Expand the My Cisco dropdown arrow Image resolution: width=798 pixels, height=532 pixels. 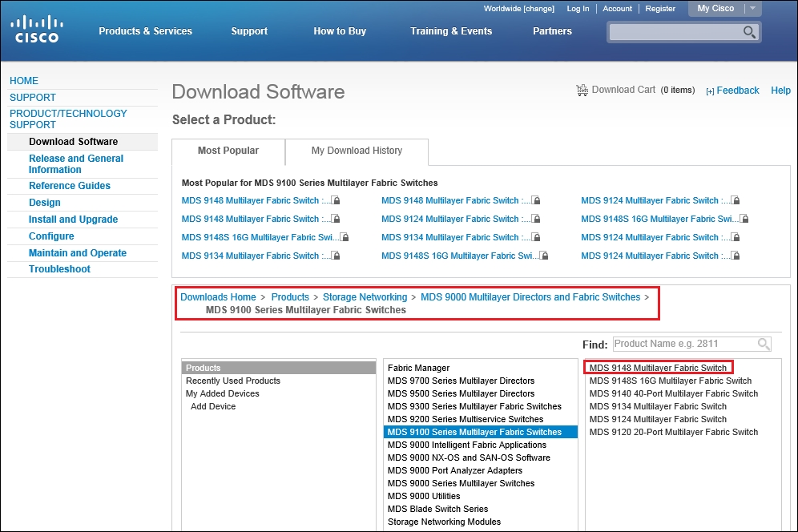(752, 8)
